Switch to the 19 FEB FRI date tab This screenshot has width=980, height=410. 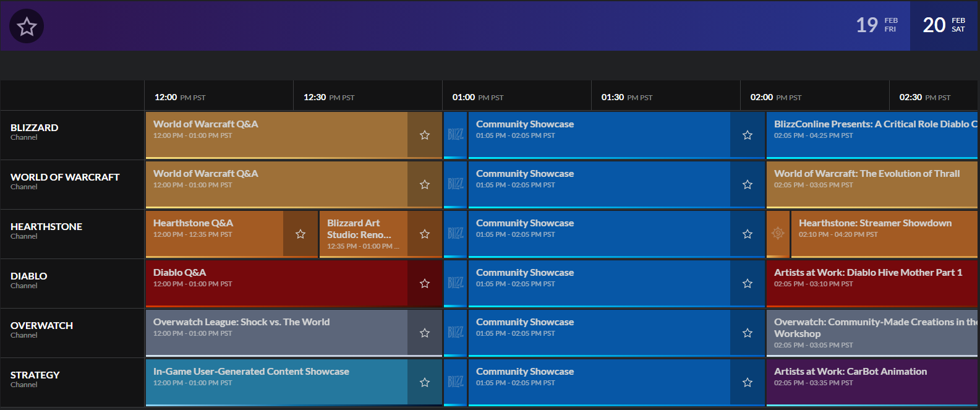click(x=877, y=25)
